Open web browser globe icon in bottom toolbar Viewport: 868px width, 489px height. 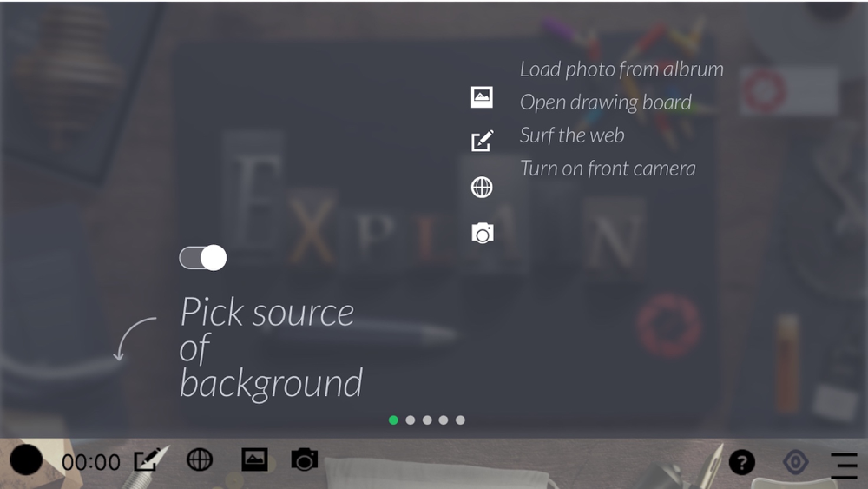200,459
